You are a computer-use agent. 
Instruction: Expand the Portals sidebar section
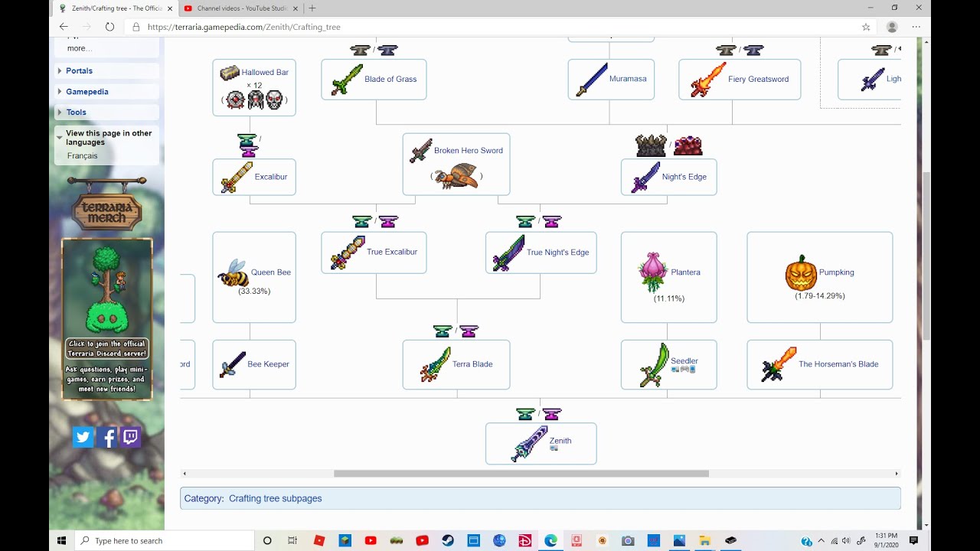click(79, 70)
